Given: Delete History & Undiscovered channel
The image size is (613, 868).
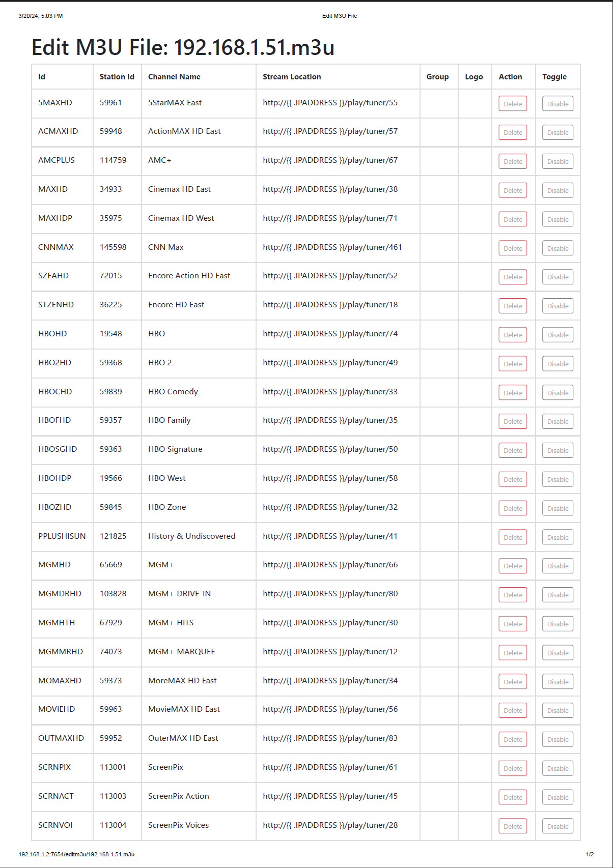Looking at the screenshot, I should pos(513,537).
